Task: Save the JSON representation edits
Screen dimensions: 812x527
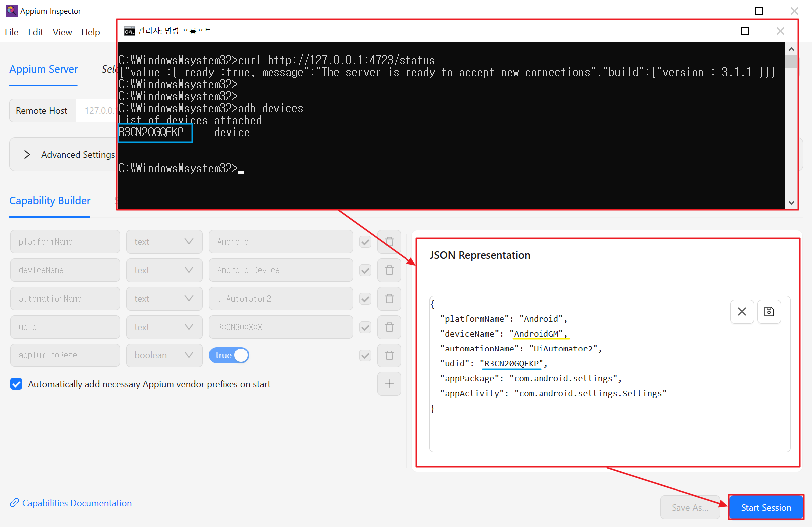Action: 769,312
